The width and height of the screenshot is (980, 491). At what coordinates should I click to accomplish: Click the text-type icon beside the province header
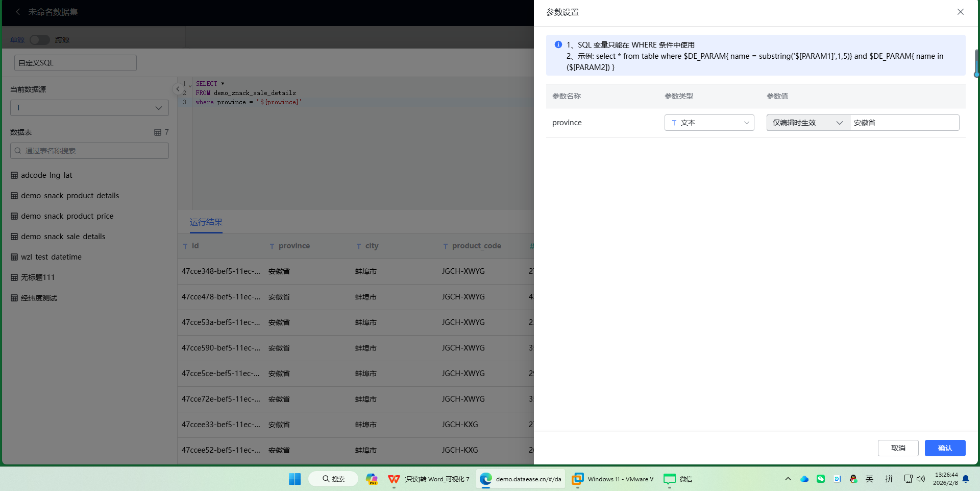coord(272,246)
